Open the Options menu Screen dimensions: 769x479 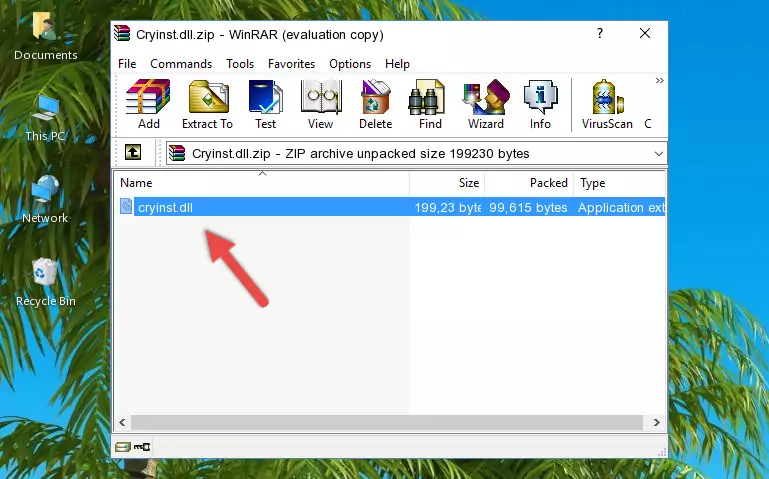pos(350,64)
